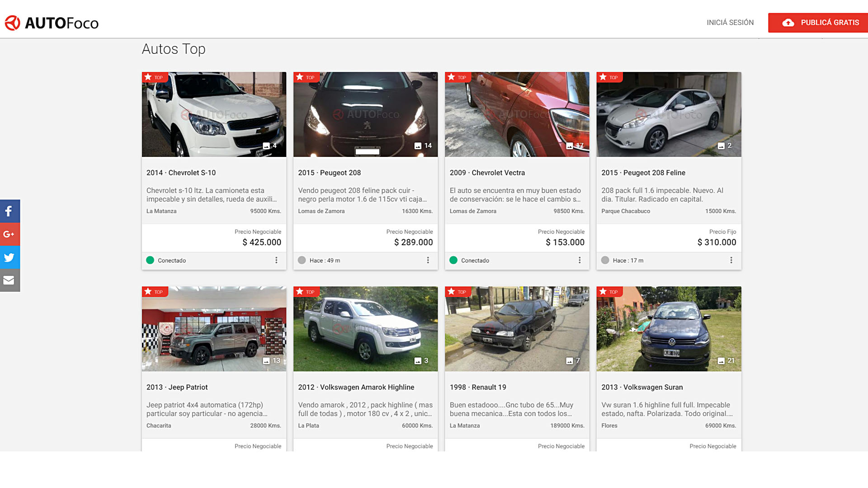Click '189000 Kms.' mileage text

567,426
